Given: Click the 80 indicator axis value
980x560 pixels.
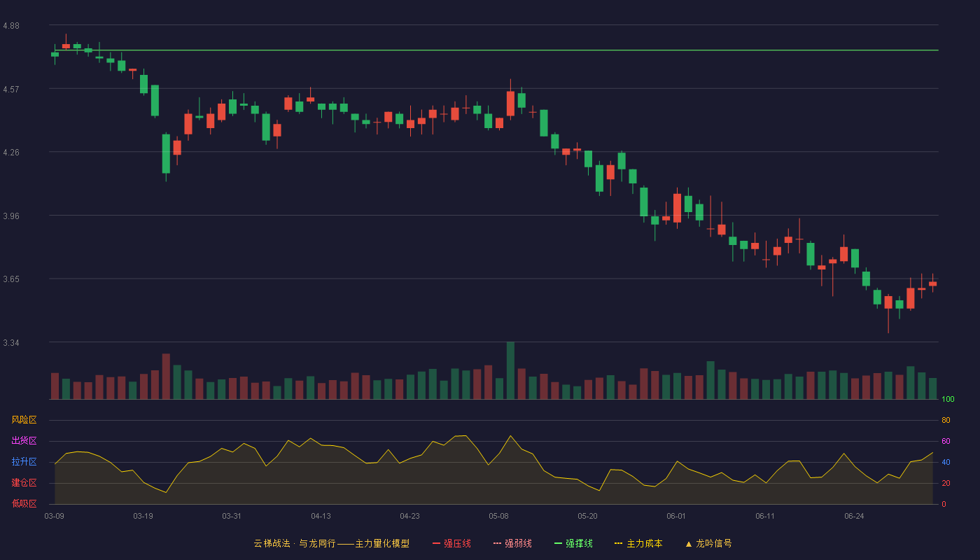Looking at the screenshot, I should [x=946, y=420].
